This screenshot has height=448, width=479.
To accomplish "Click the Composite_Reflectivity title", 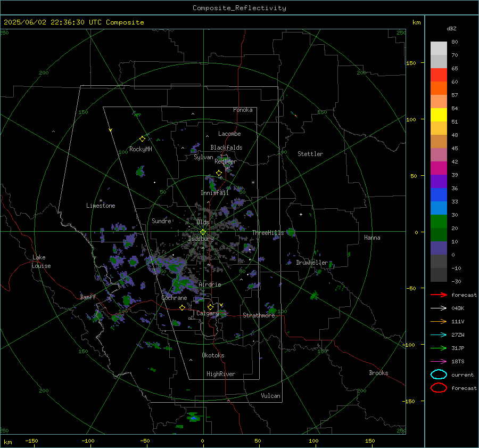I will point(240,8).
